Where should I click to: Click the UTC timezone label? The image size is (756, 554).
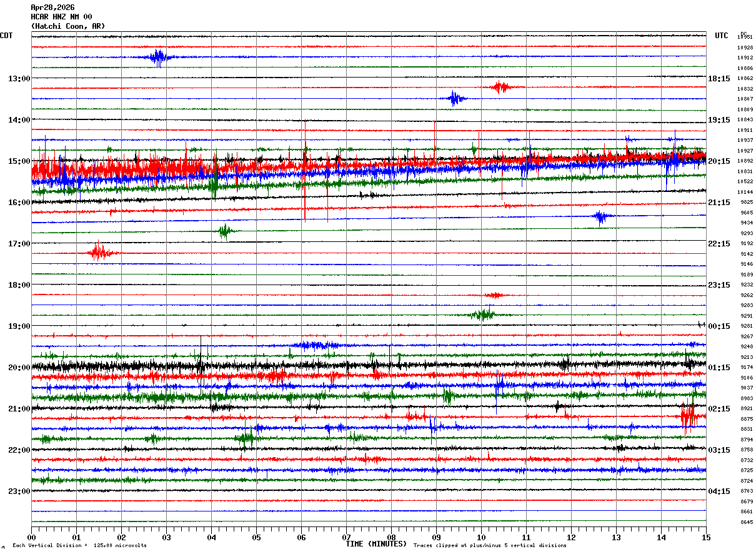click(722, 36)
